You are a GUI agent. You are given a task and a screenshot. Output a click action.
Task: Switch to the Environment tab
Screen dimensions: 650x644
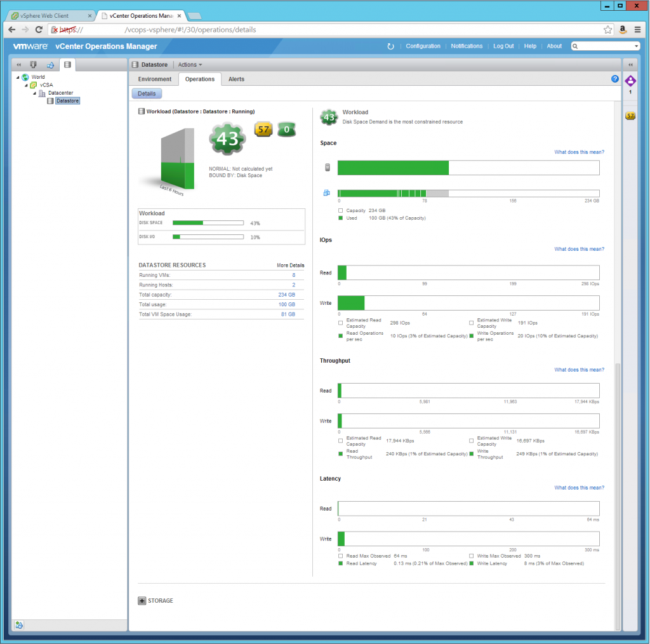coord(155,79)
